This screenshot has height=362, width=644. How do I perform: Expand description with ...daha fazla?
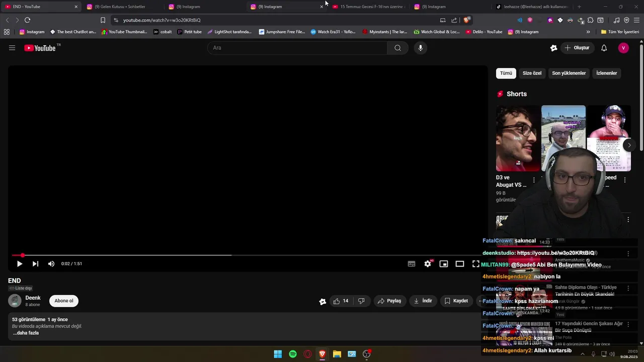coord(25,333)
